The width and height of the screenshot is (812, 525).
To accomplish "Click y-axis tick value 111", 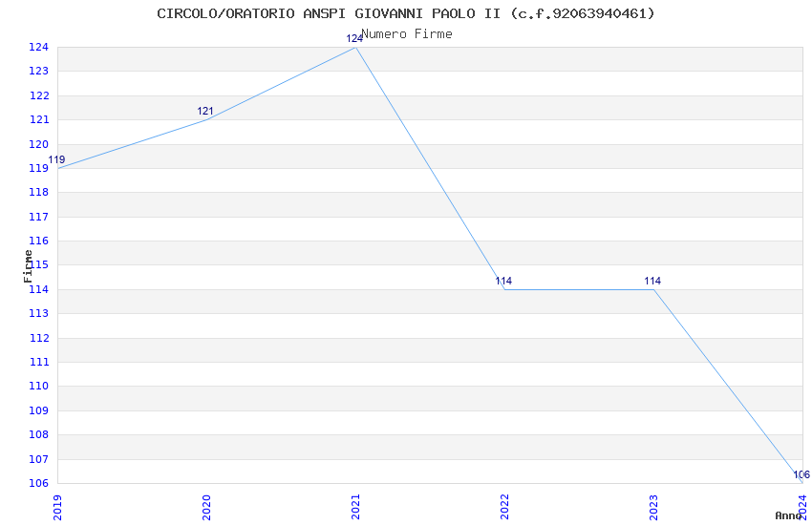I will click(x=39, y=362).
